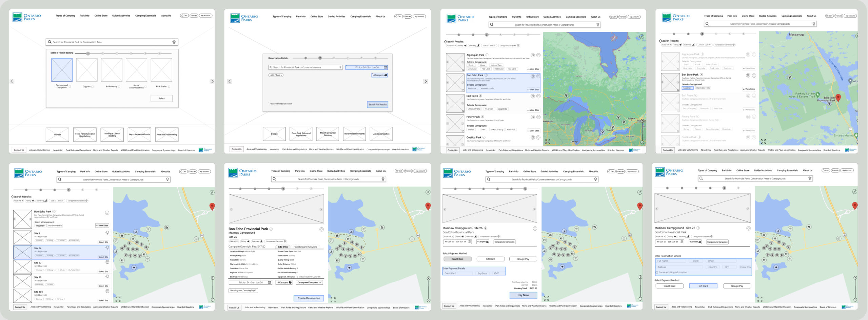The image size is (868, 320).
Task: Favorite Earl Rowe heart in Great Lakes map frame
Action: pyautogui.click(x=538, y=96)
